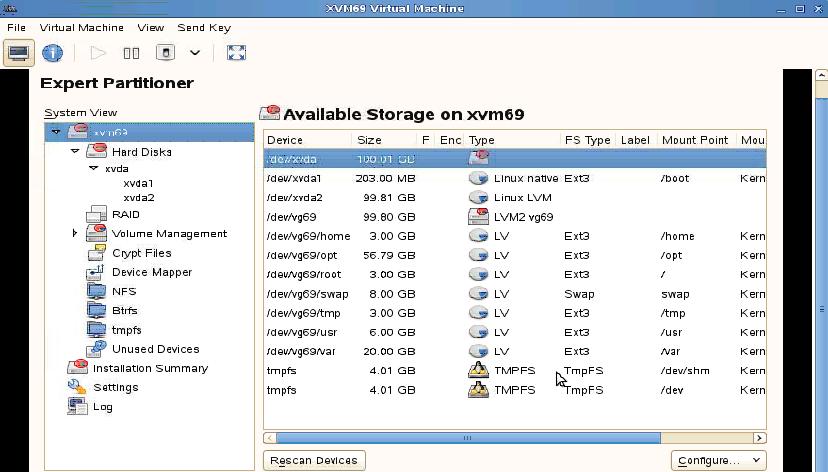Click the Rescan Devices button
The image size is (828, 472).
tap(314, 460)
